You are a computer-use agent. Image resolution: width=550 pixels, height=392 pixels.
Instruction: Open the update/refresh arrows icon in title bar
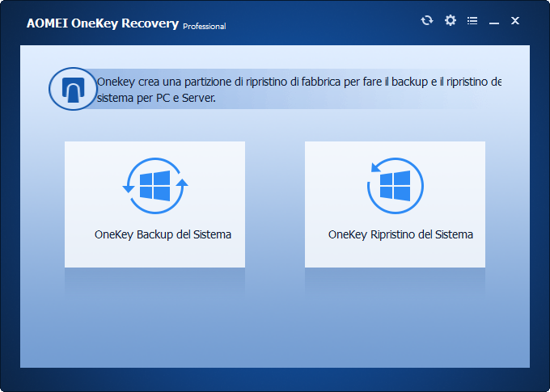[427, 20]
